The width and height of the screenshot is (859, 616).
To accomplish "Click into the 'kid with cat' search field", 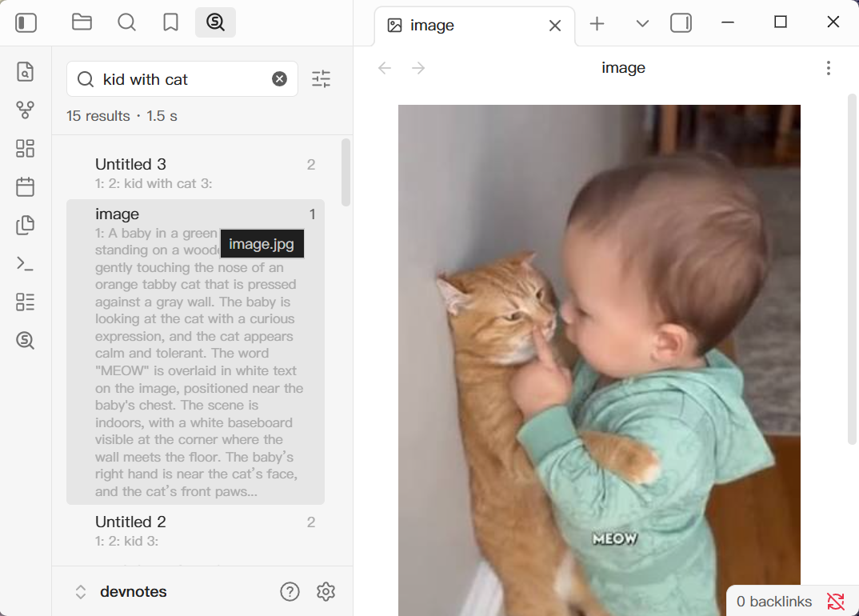I will [182, 79].
